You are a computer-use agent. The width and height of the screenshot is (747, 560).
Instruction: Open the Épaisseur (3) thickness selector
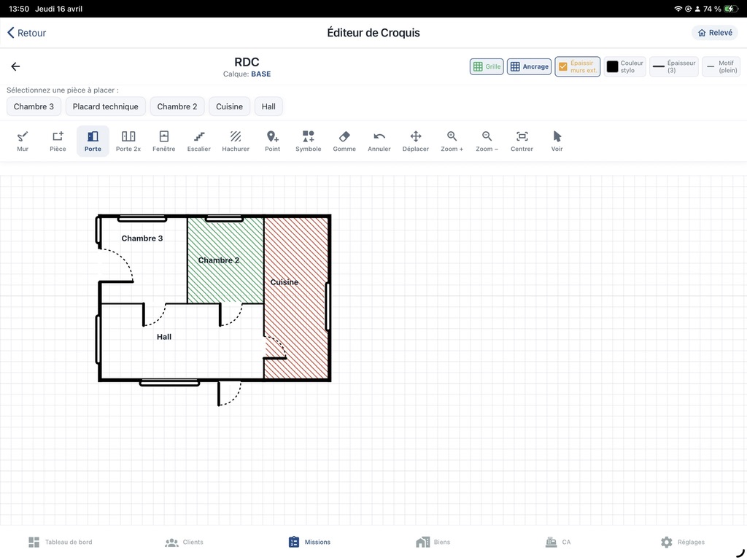point(673,67)
